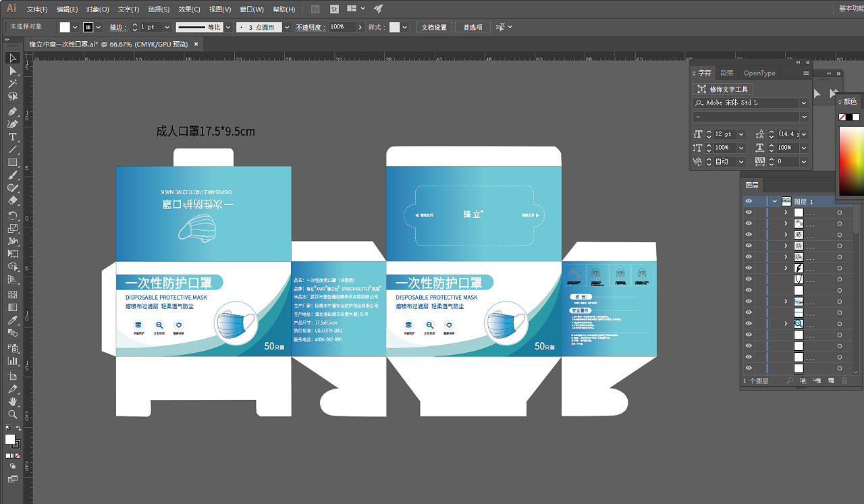Click the 不透明度 opacity label link
This screenshot has height=504, width=864.
click(x=311, y=27)
